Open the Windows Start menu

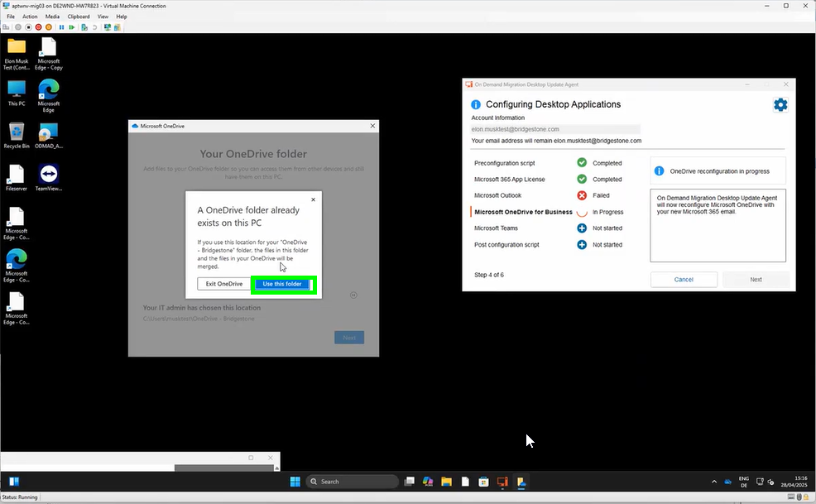295,482
